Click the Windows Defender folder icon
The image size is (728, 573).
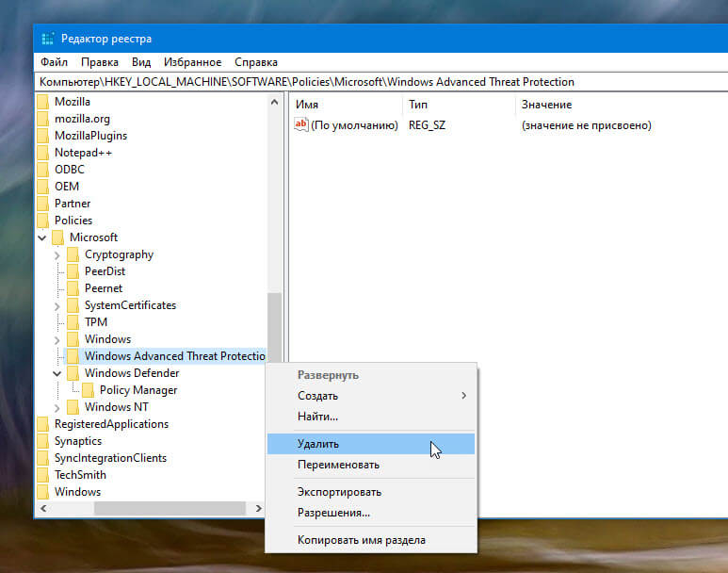click(73, 373)
